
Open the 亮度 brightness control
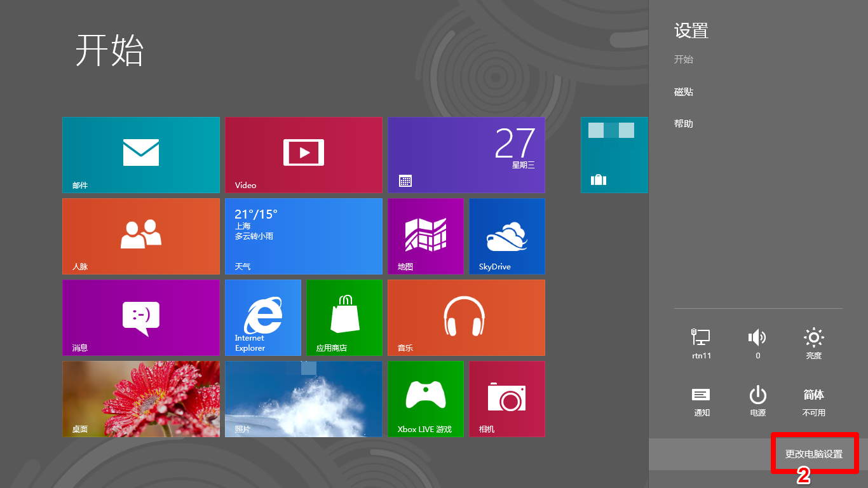tap(813, 344)
